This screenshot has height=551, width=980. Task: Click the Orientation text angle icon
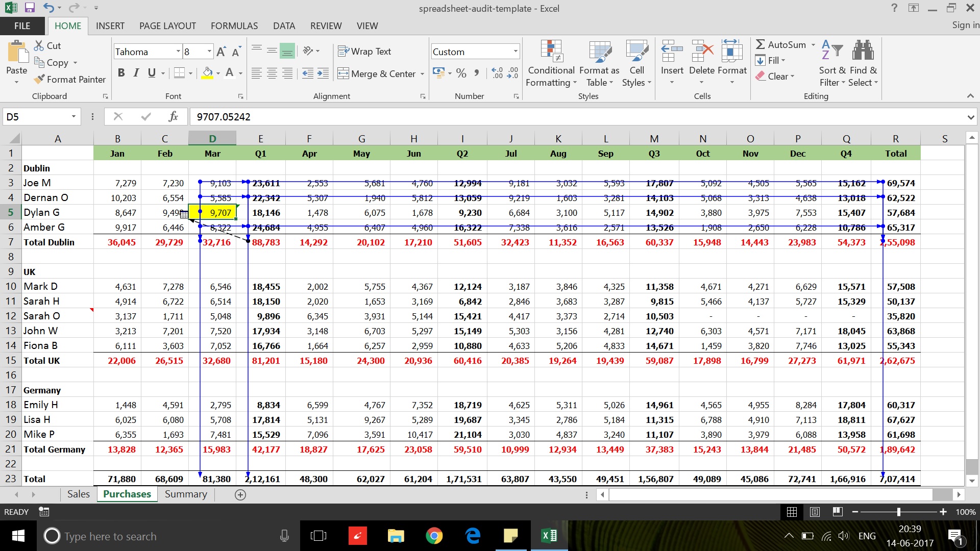coord(308,51)
